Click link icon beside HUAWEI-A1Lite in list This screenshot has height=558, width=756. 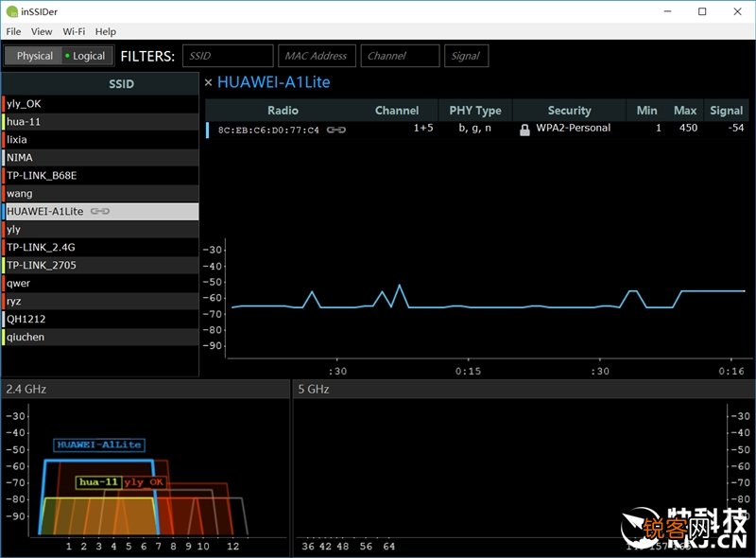pos(100,212)
